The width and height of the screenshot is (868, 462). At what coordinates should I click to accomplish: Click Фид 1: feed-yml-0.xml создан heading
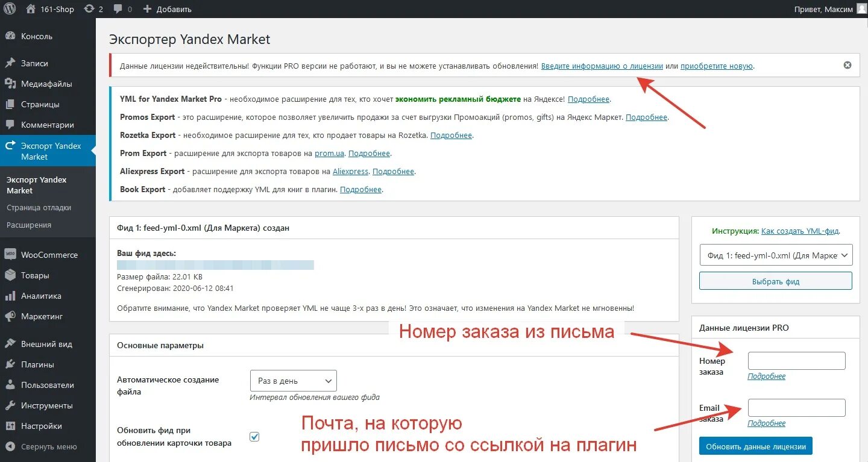point(203,228)
